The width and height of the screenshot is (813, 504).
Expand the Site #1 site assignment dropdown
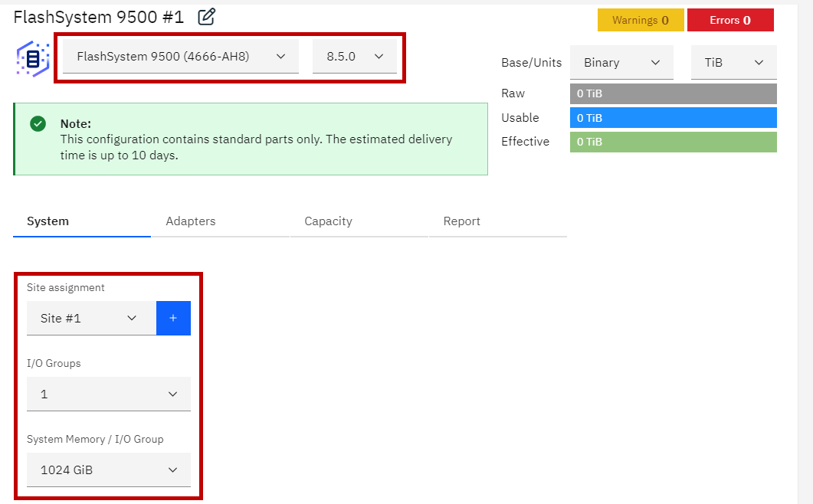tap(91, 318)
